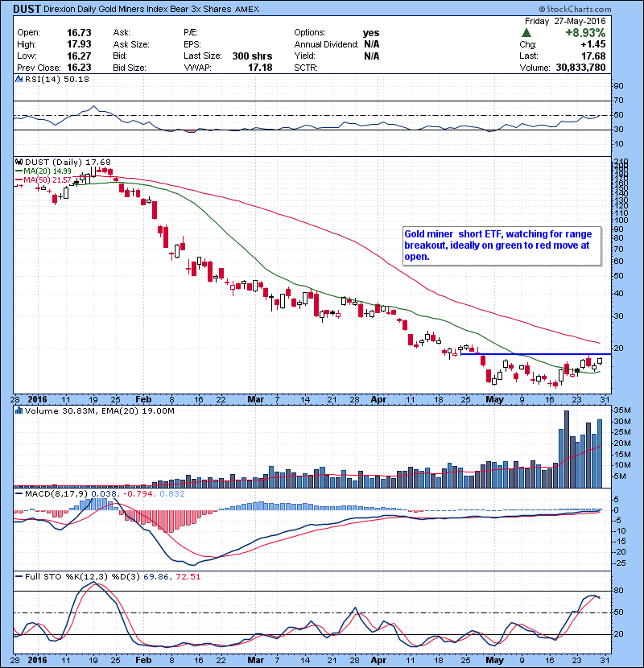The image size is (644, 668).
Task: Click the Prev Close value 16.23
Action: pos(79,68)
